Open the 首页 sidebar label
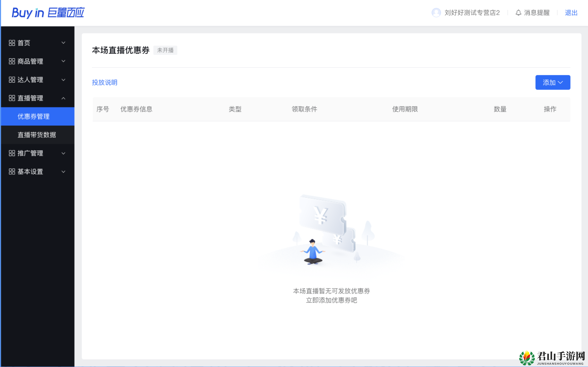 [24, 43]
